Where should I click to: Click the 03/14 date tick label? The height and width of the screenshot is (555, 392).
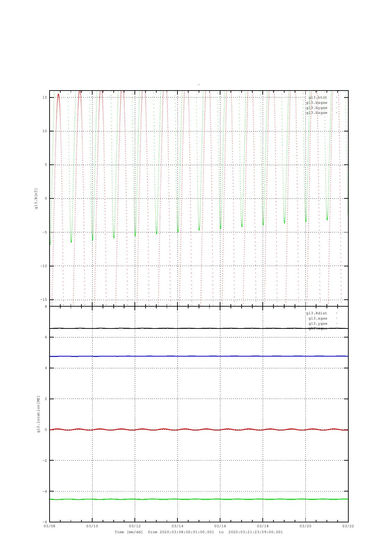177,526
